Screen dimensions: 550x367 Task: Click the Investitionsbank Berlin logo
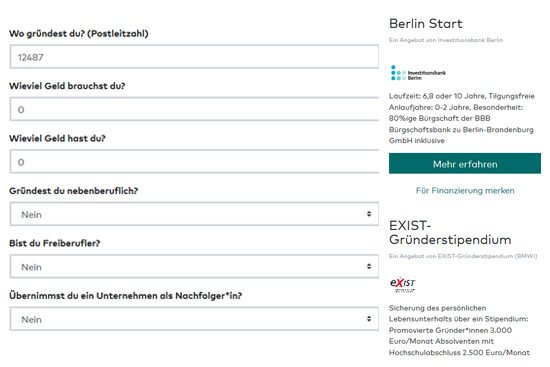coord(418,73)
